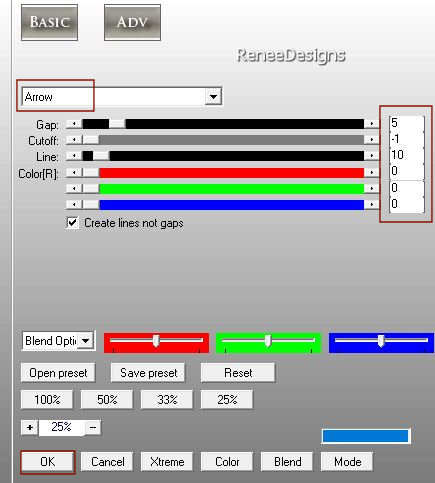Click the OK button
435x483 pixels.
(x=47, y=462)
